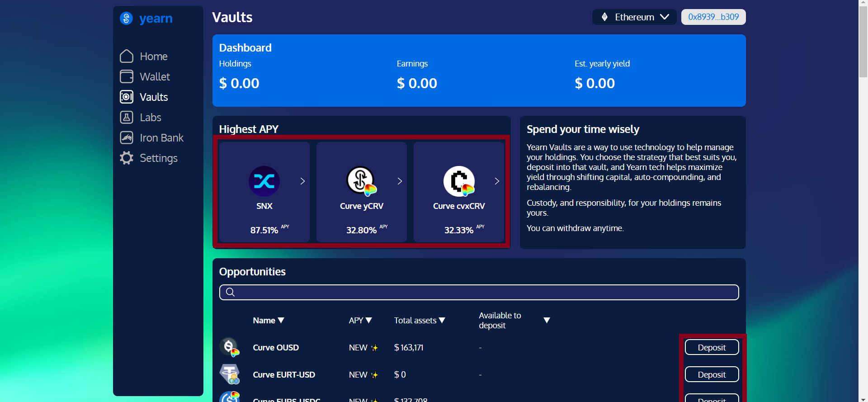Deposit into the Curve EURT-USD vault

pyautogui.click(x=712, y=374)
